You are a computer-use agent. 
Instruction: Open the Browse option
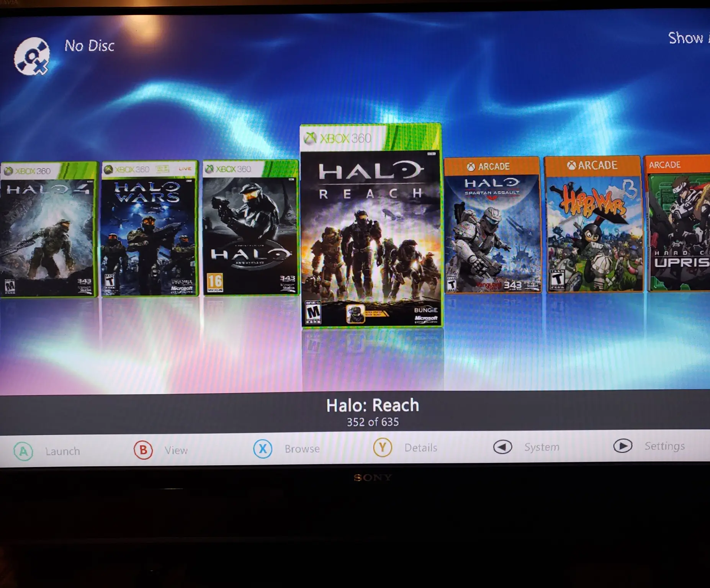pos(302,449)
